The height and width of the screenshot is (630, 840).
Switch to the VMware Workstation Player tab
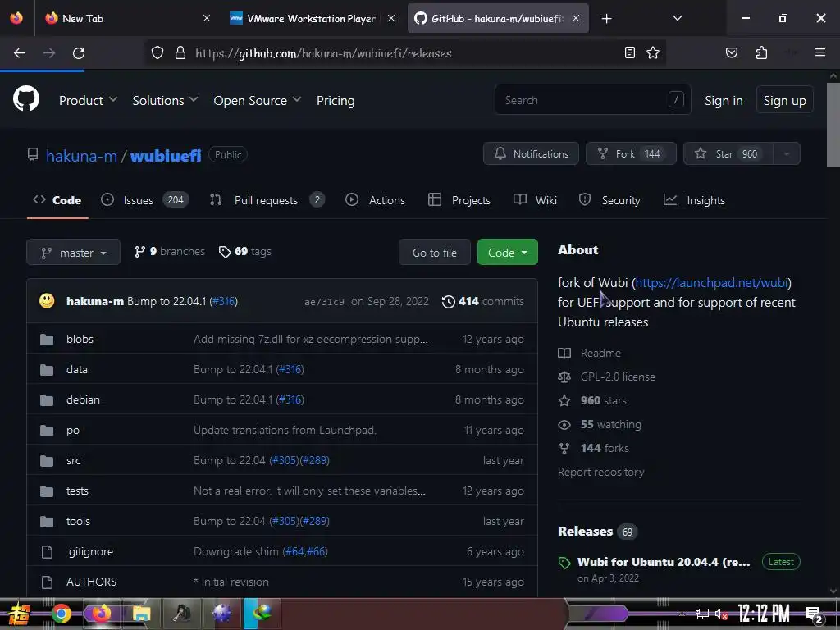[x=312, y=18]
